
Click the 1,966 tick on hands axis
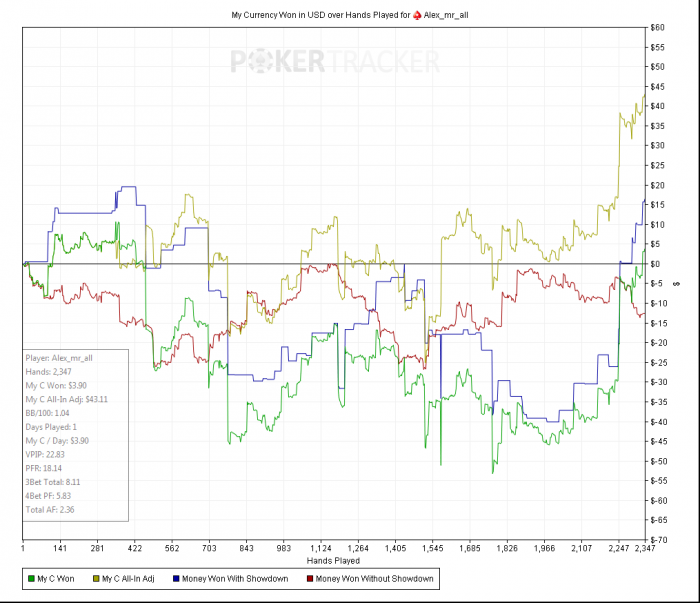pos(544,548)
